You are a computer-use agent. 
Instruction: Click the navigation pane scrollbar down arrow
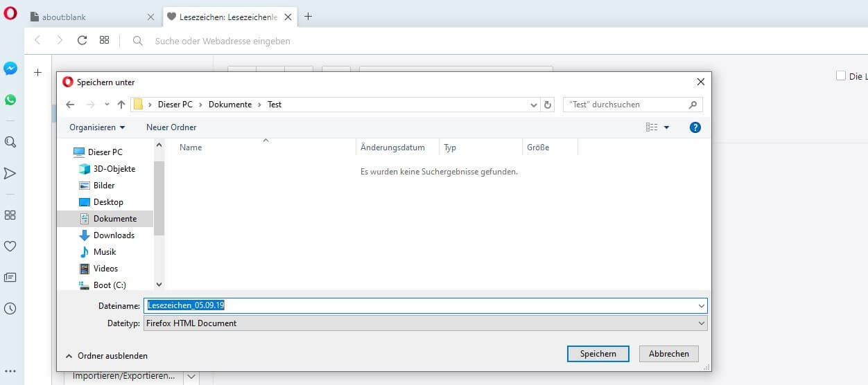159,285
